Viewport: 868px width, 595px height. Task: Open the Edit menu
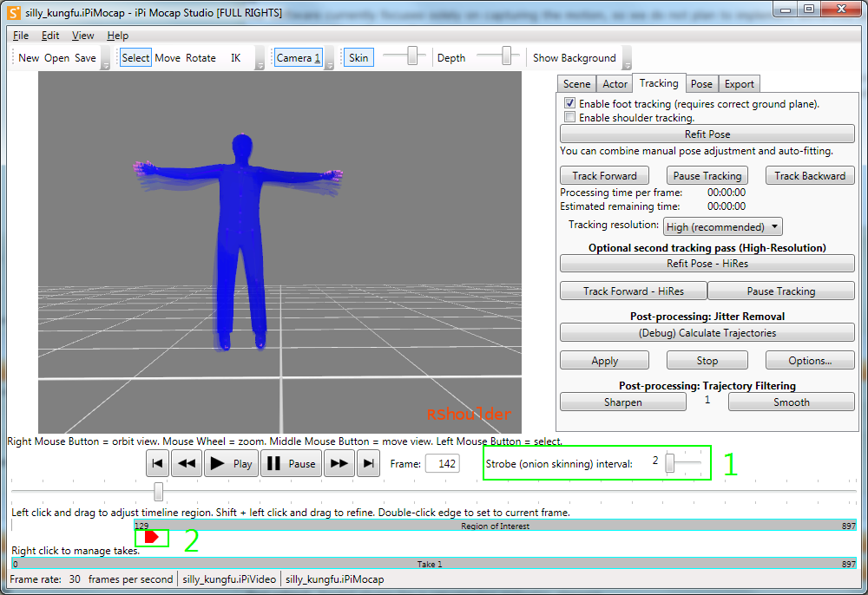click(x=49, y=36)
